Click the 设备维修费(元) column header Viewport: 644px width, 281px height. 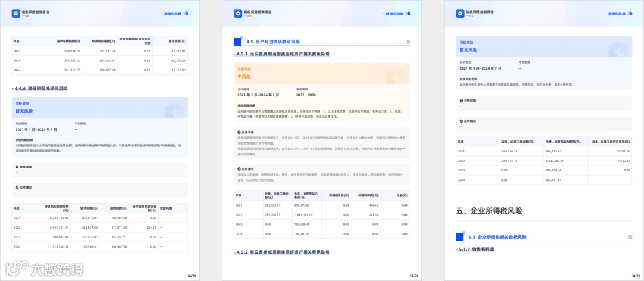pos(369,195)
